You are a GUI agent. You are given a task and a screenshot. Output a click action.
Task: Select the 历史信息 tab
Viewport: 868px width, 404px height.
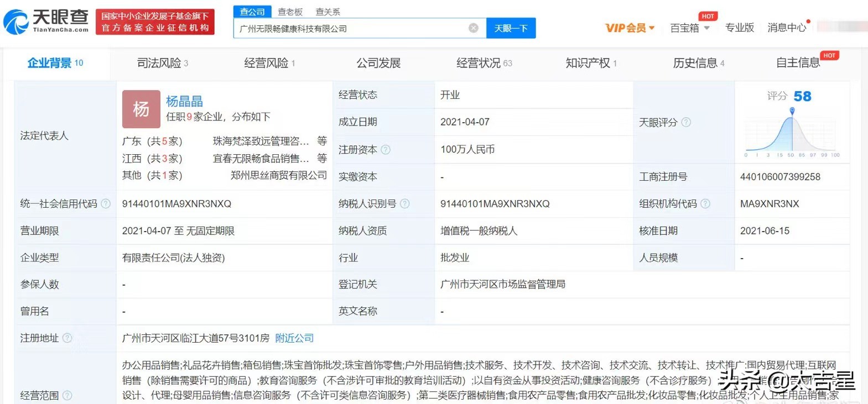coord(698,63)
